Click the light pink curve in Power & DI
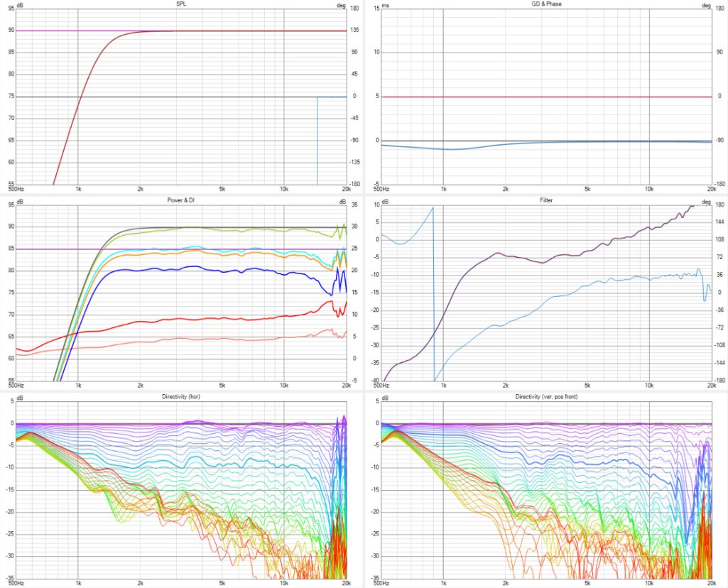The image size is (728, 588). (x=213, y=341)
